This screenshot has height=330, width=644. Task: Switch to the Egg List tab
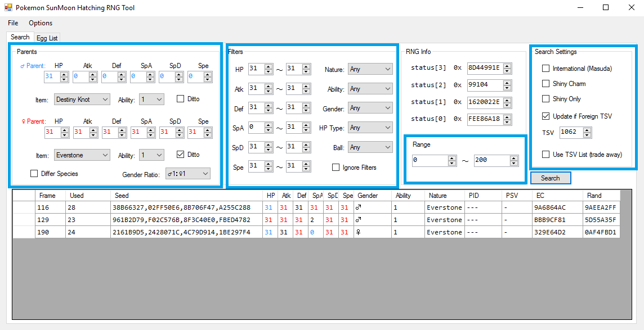tap(47, 38)
